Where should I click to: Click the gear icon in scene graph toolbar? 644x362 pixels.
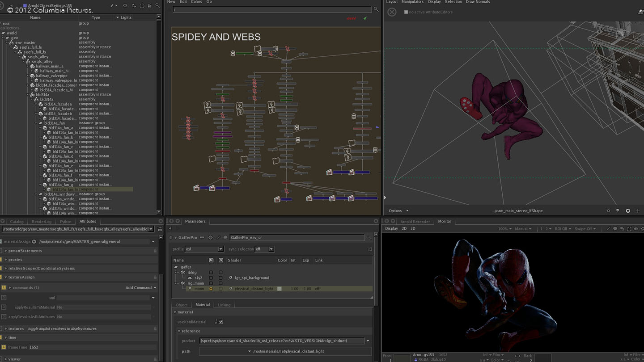125,6
